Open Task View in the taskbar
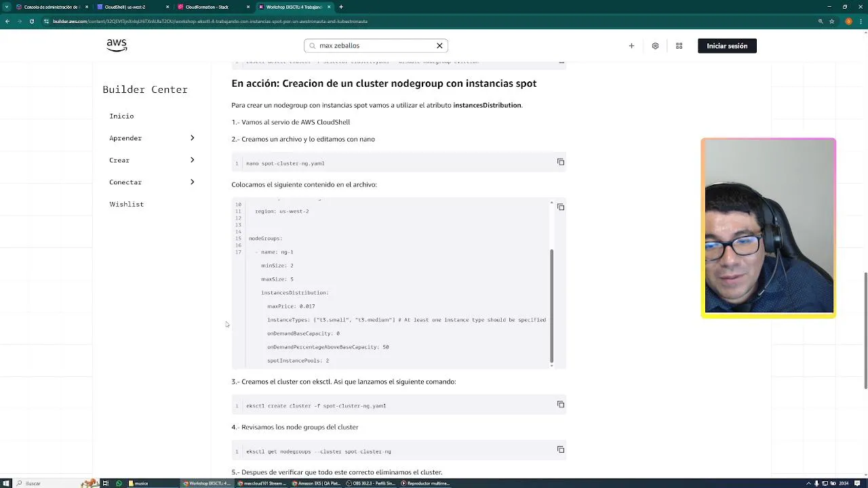The image size is (868, 488). [x=105, y=483]
